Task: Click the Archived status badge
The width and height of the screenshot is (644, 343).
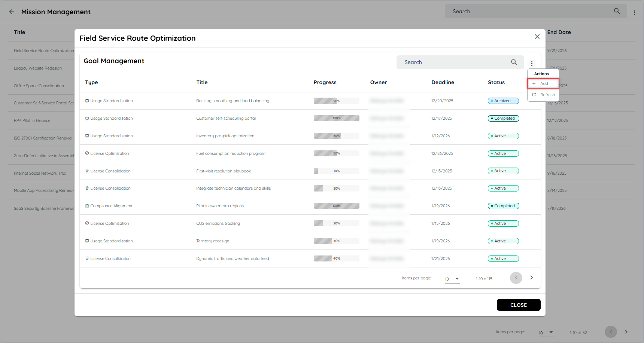Action: point(503,101)
